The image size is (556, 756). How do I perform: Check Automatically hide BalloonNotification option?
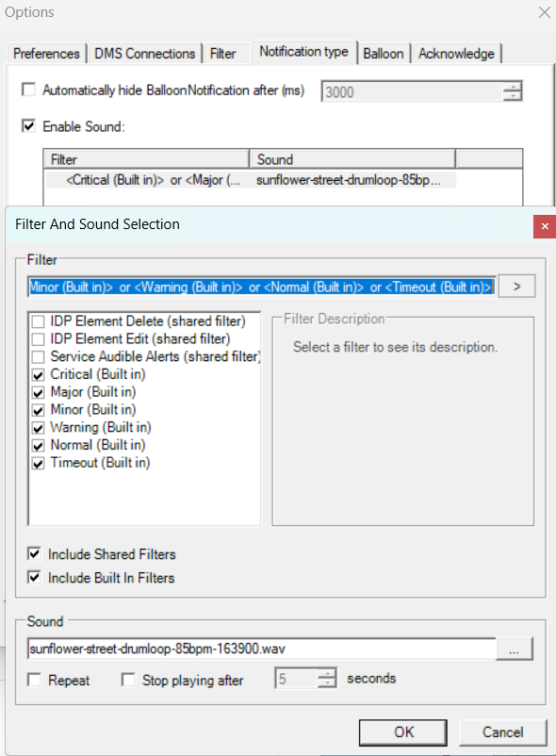click(x=29, y=90)
